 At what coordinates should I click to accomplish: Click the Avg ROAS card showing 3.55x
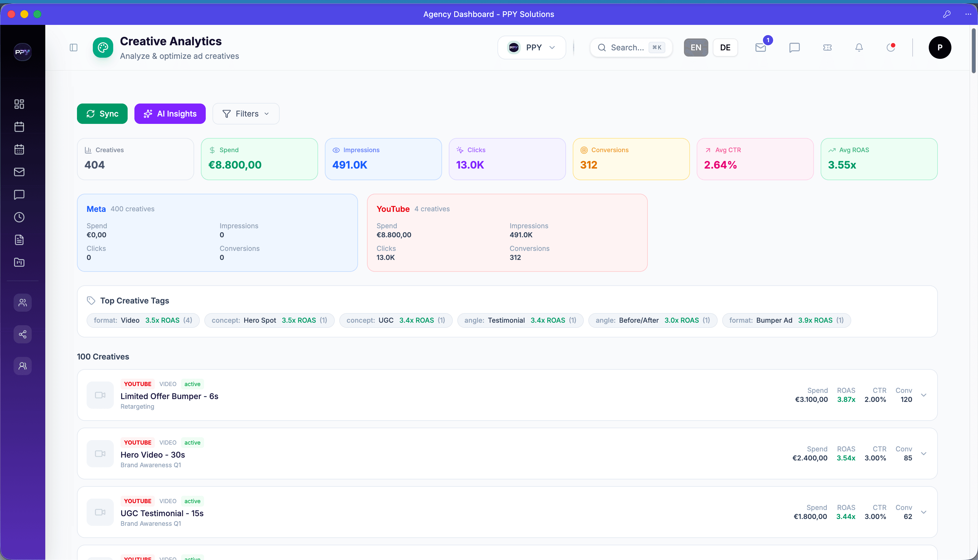click(879, 159)
